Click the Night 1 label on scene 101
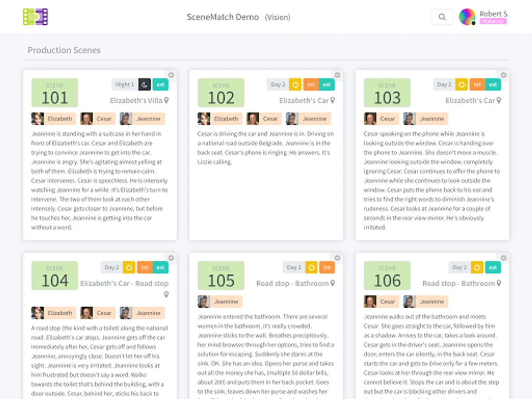This screenshot has height=399, width=532. (124, 84)
